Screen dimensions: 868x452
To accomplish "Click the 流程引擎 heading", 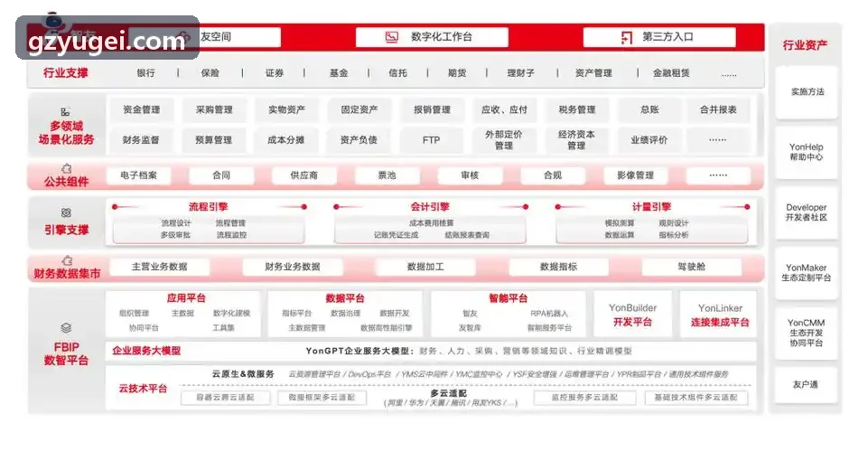I will 208,207.
